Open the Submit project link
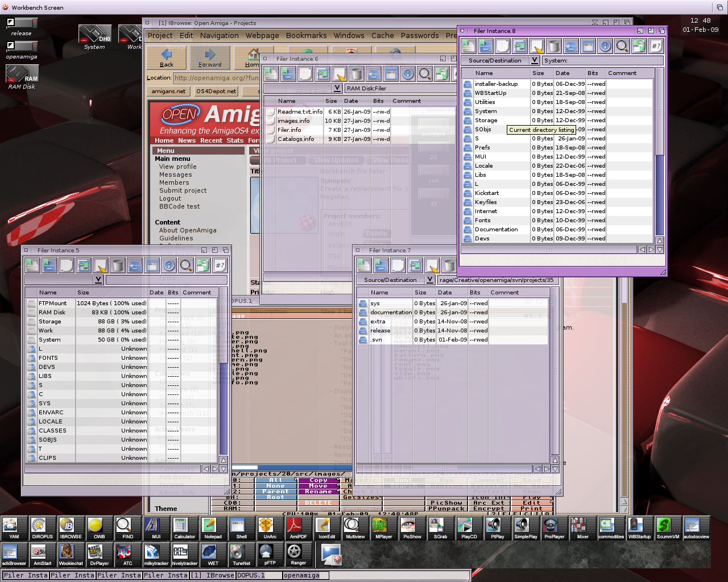 (x=183, y=190)
